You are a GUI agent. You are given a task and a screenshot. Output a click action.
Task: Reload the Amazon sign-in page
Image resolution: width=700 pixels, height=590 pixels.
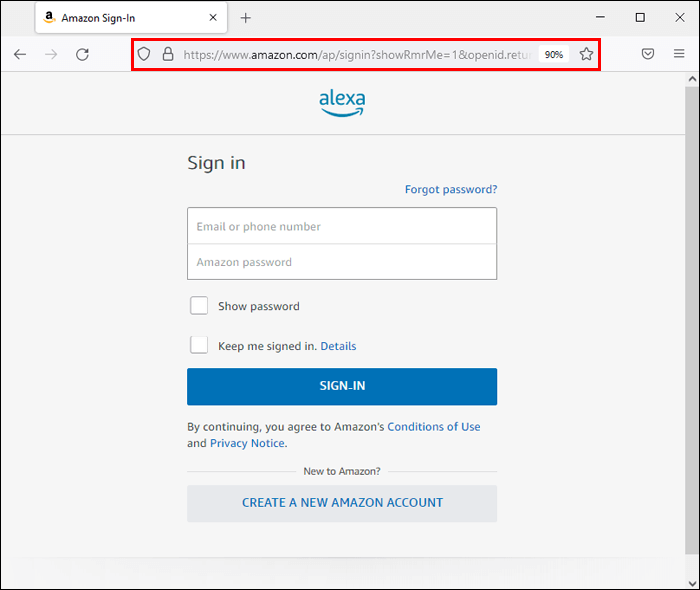(82, 54)
